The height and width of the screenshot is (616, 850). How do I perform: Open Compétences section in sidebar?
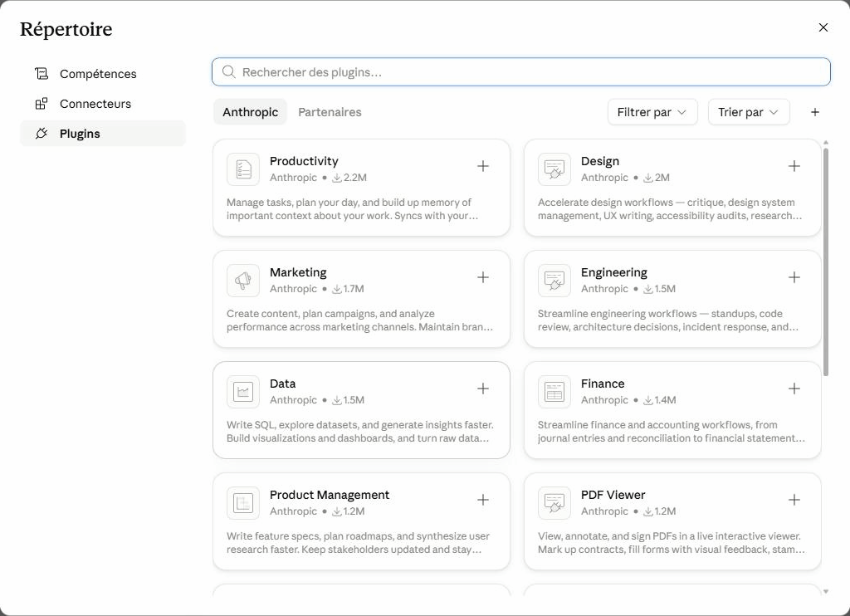pos(103,74)
